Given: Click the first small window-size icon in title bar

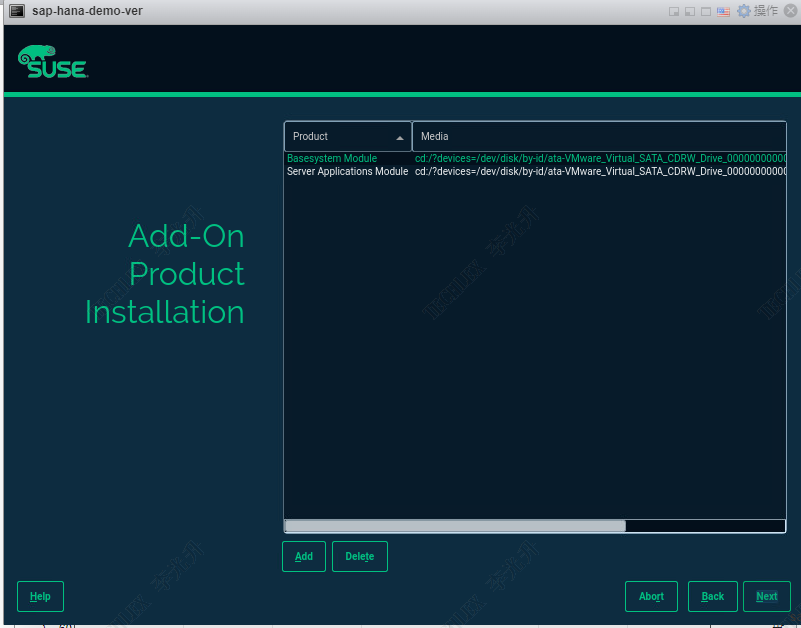Looking at the screenshot, I should [x=674, y=11].
